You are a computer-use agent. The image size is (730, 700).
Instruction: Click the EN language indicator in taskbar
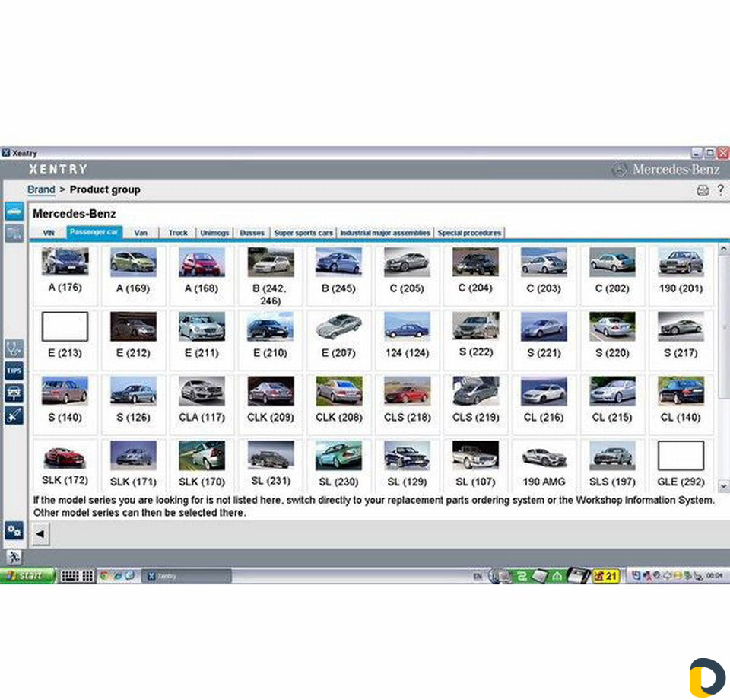click(x=478, y=576)
